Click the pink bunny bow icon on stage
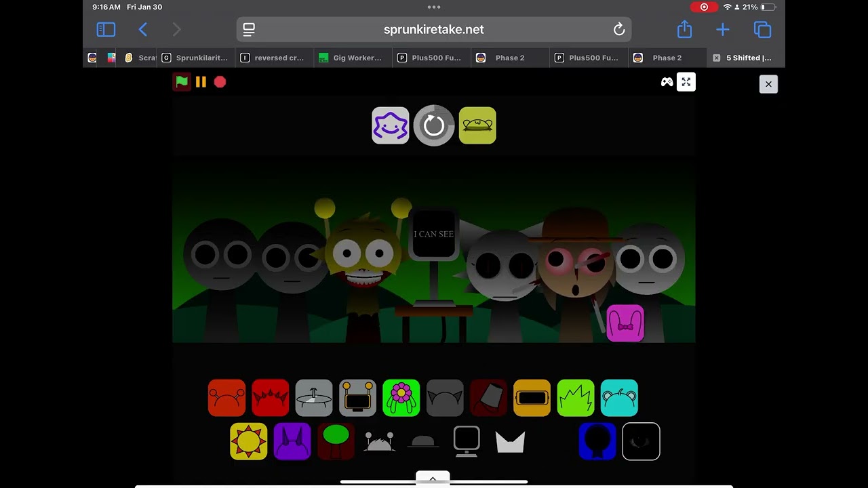Image resolution: width=868 pixels, height=488 pixels. [625, 323]
